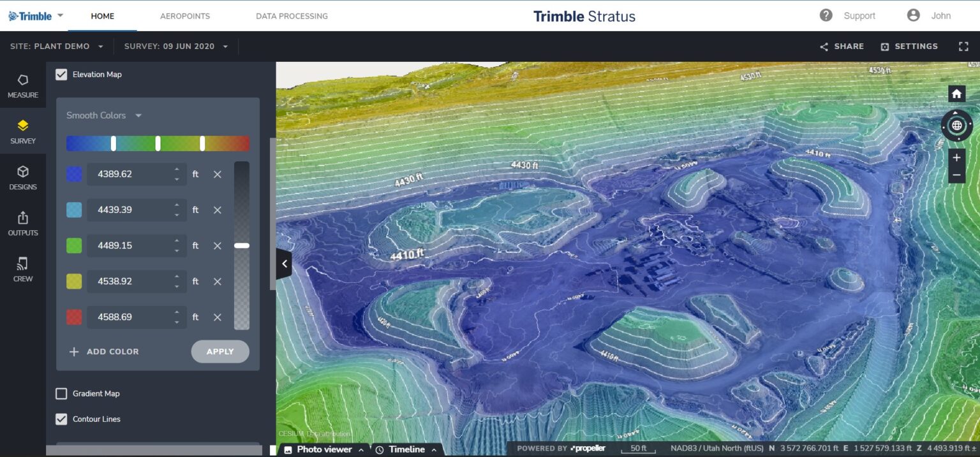Zoom in using the plus button
Image resolution: width=980 pixels, height=457 pixels.
point(956,157)
